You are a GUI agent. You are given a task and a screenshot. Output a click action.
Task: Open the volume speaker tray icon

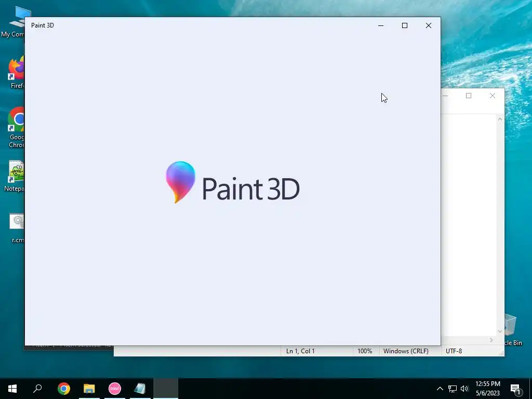click(464, 389)
